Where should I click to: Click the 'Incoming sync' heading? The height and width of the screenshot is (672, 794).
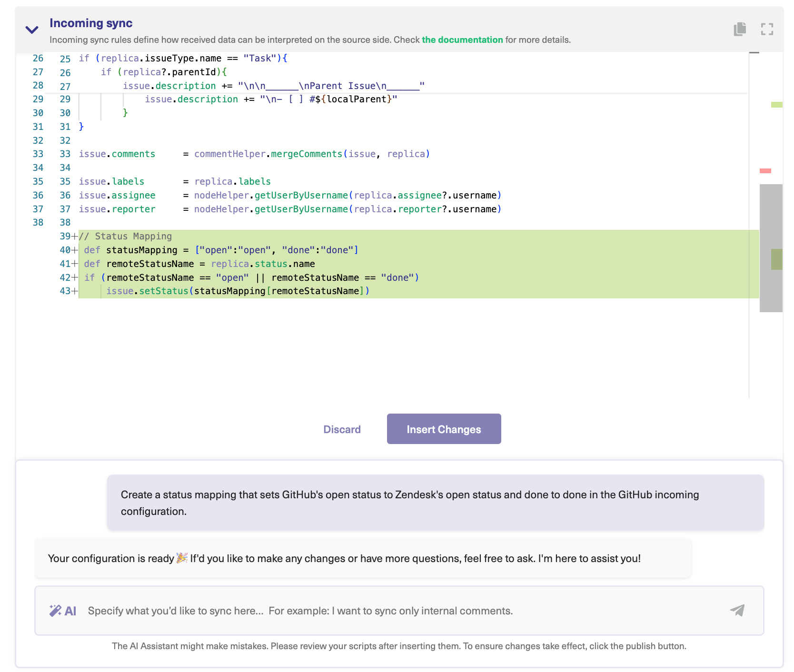91,23
